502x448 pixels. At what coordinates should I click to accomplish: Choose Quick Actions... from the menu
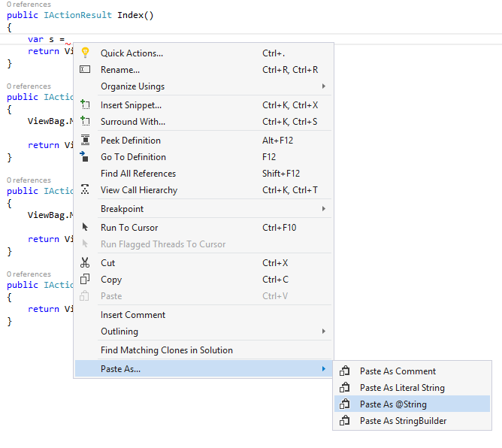tap(204, 53)
